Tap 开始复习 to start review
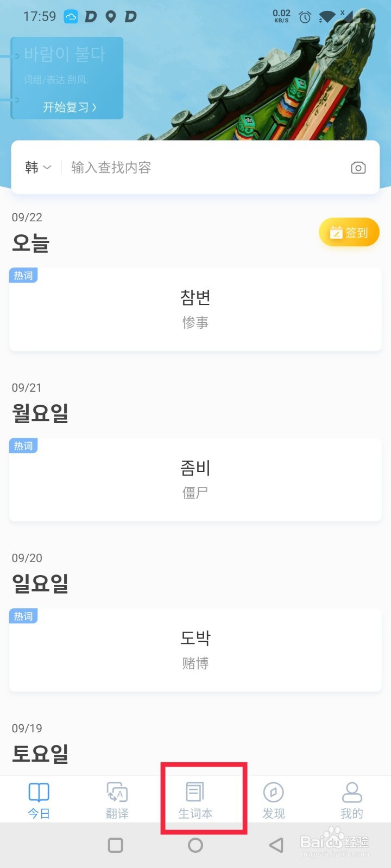The image size is (391, 868). coord(70,107)
